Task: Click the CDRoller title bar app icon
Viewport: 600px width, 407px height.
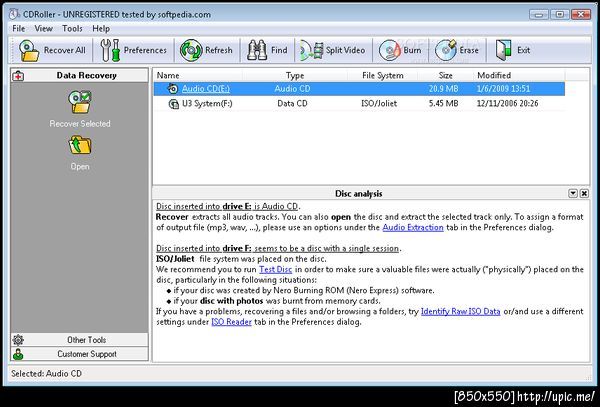Action: pos(15,15)
